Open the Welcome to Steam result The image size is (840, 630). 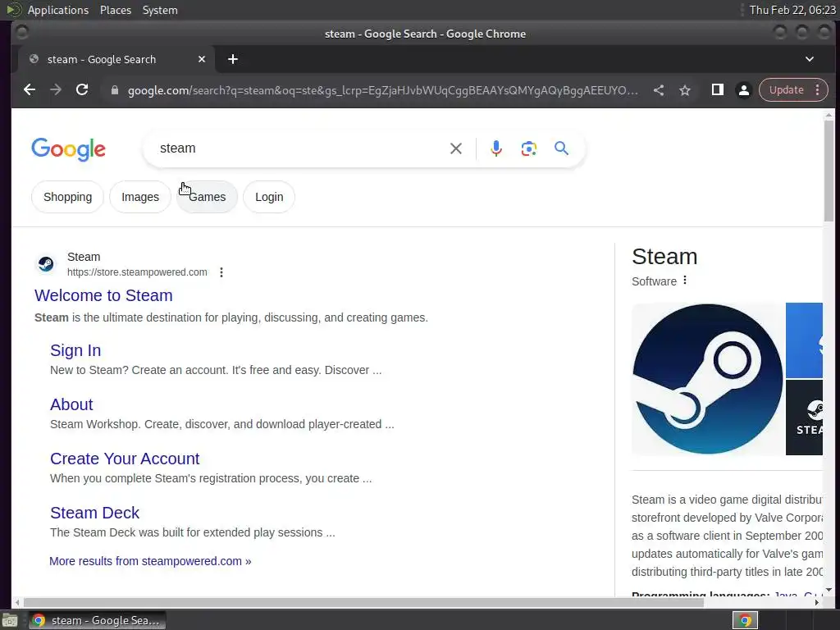103,295
